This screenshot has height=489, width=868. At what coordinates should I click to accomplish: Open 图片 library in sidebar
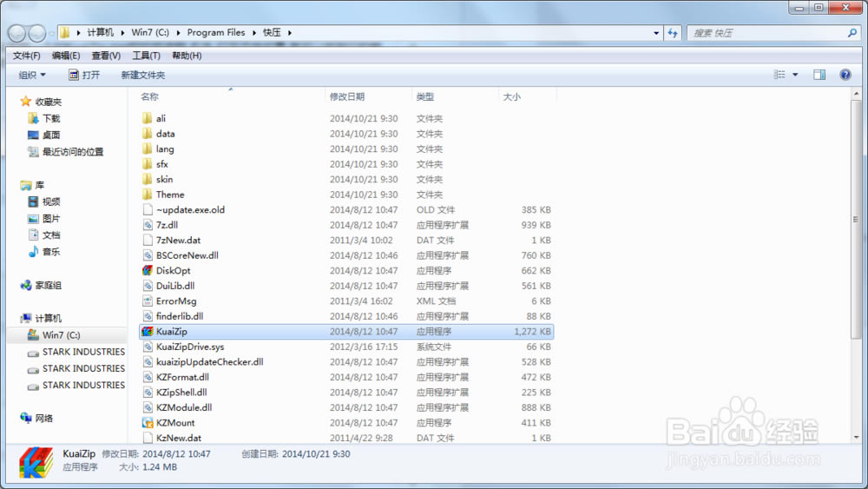[x=44, y=218]
